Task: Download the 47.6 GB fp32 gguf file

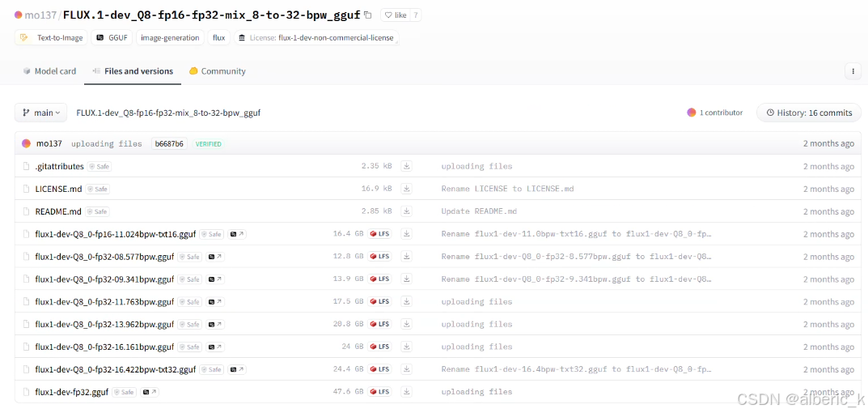Action: pyautogui.click(x=407, y=392)
